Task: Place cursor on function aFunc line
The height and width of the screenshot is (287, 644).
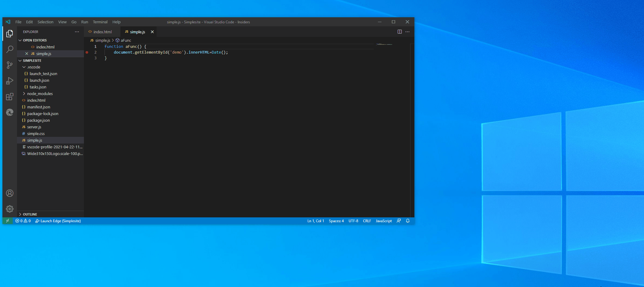Action: (125, 46)
